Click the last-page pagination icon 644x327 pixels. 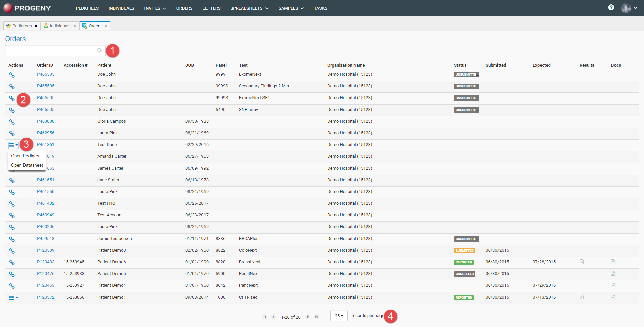(x=317, y=316)
